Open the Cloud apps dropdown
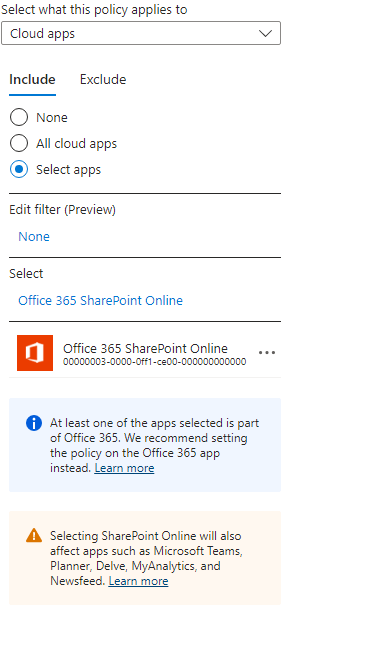Viewport: 384px width, 653px height. tap(141, 33)
